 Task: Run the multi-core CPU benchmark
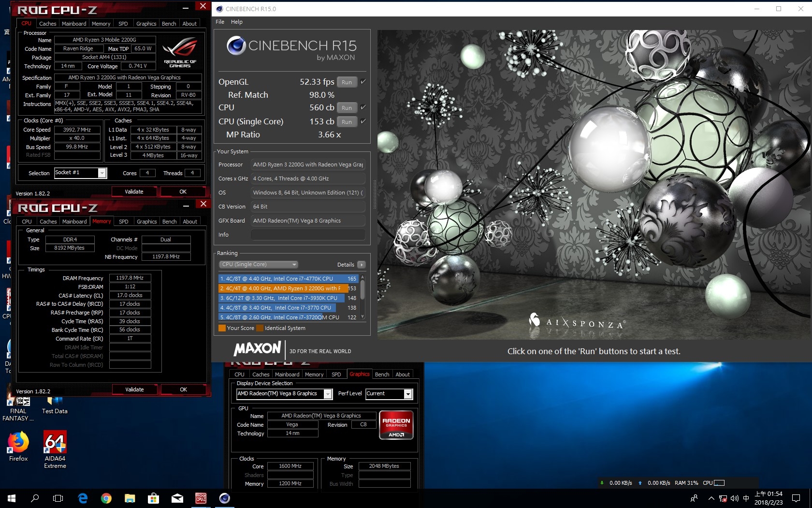click(347, 108)
